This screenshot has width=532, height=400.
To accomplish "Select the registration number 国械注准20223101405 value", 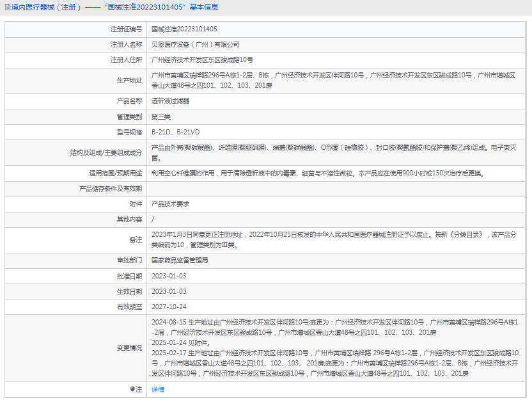I will point(184,29).
